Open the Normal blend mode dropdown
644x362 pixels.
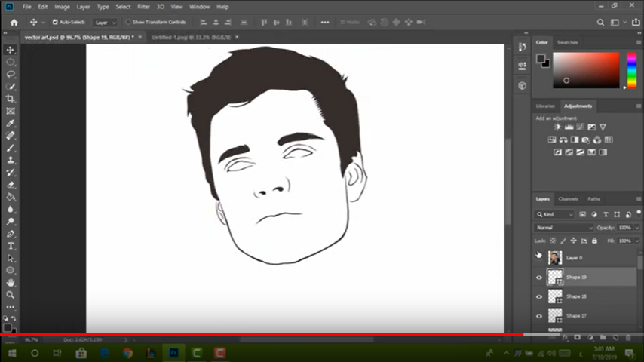(x=564, y=228)
